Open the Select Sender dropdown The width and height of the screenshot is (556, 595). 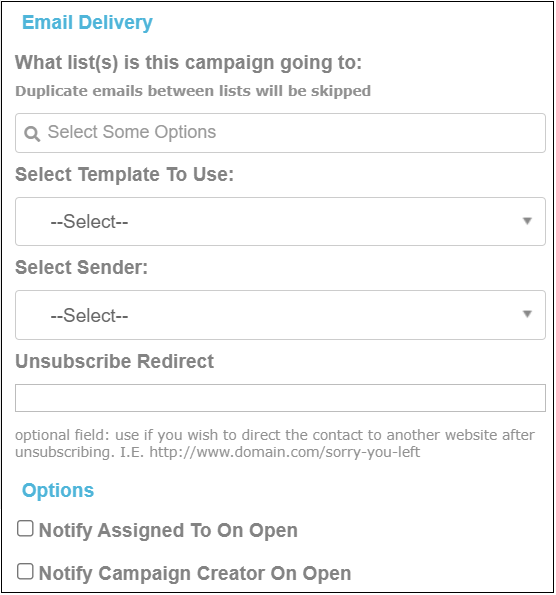click(x=280, y=315)
